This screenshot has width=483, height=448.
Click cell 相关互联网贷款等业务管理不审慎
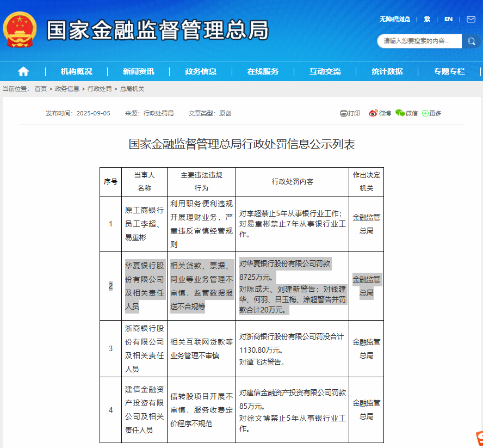click(201, 349)
